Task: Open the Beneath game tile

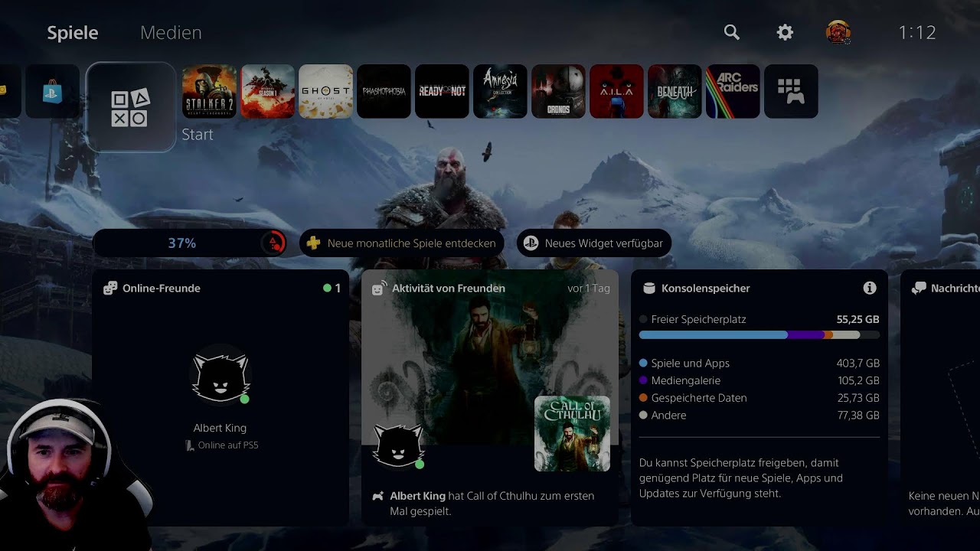Action: pyautogui.click(x=675, y=91)
